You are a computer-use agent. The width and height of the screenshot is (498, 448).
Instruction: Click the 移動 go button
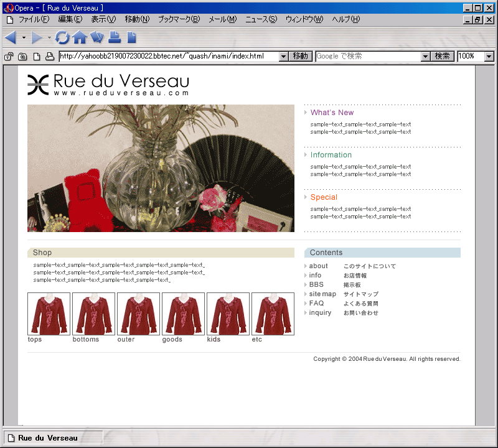click(301, 57)
